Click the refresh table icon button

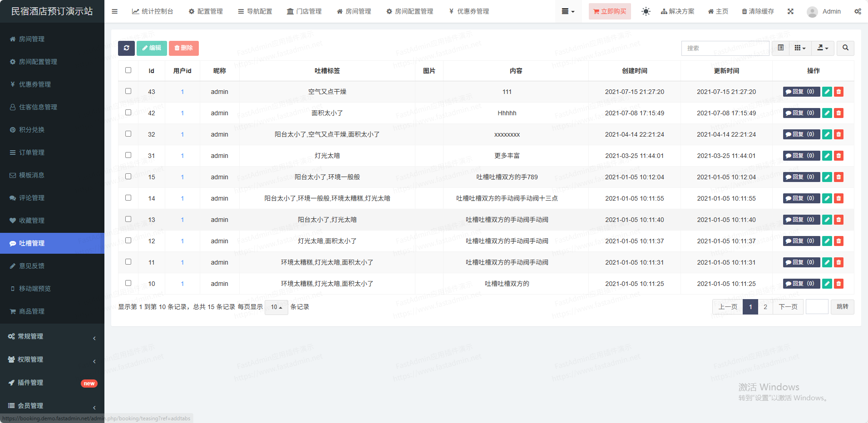[x=126, y=48]
